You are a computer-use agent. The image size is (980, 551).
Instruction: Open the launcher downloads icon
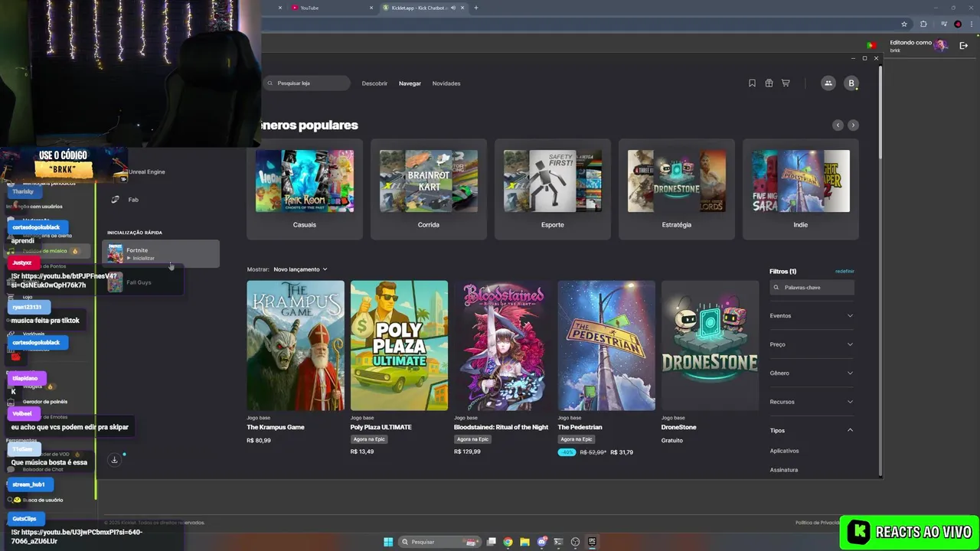114,460
